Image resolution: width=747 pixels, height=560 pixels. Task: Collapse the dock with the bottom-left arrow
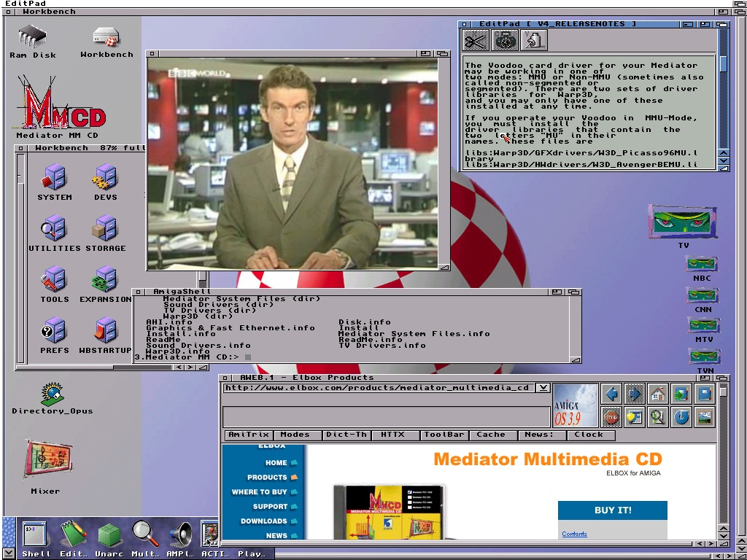pyautogui.click(x=8, y=554)
